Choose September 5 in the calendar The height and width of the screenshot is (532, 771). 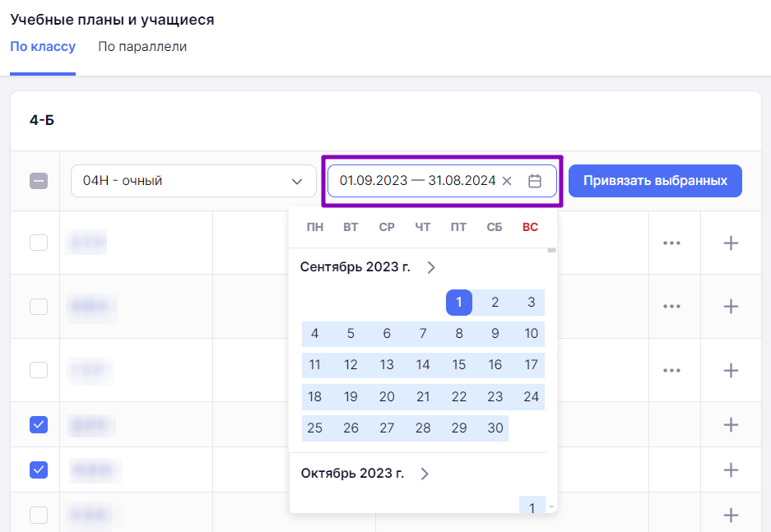click(351, 334)
